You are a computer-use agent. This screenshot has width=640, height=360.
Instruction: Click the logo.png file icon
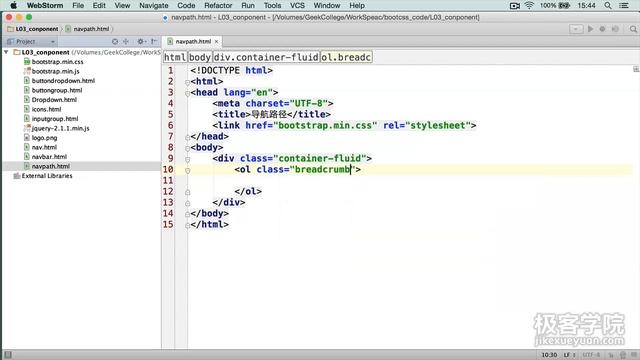click(x=27, y=138)
